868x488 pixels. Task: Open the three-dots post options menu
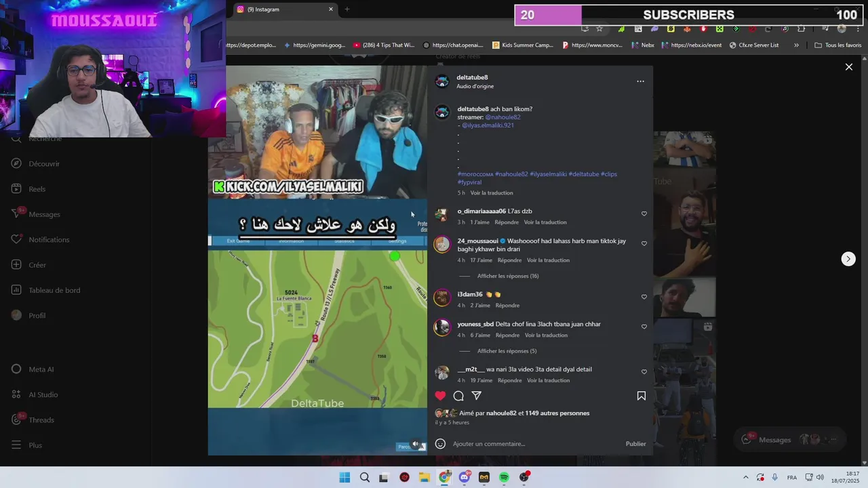[640, 81]
